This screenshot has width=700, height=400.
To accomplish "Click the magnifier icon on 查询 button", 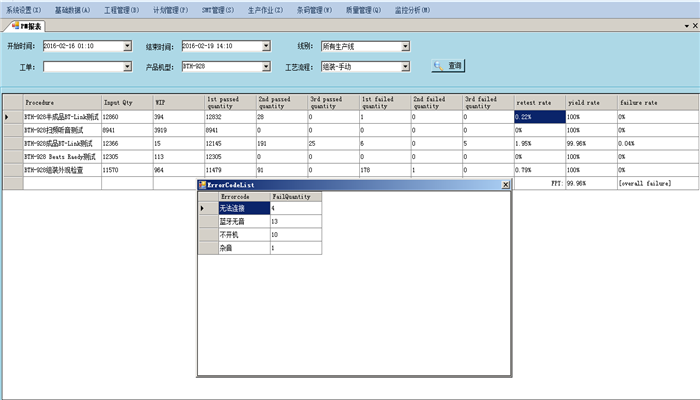I will pos(438,66).
